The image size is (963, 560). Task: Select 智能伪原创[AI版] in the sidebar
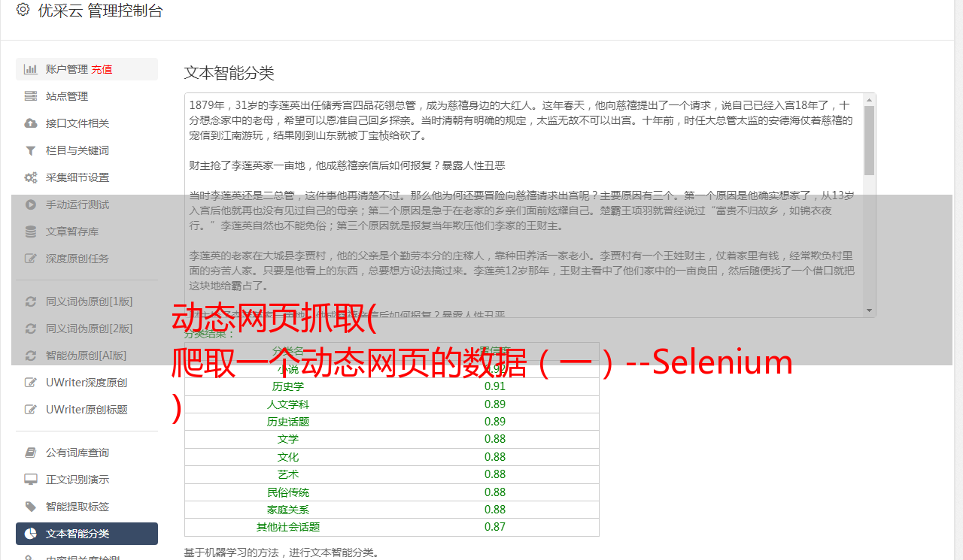87,356
